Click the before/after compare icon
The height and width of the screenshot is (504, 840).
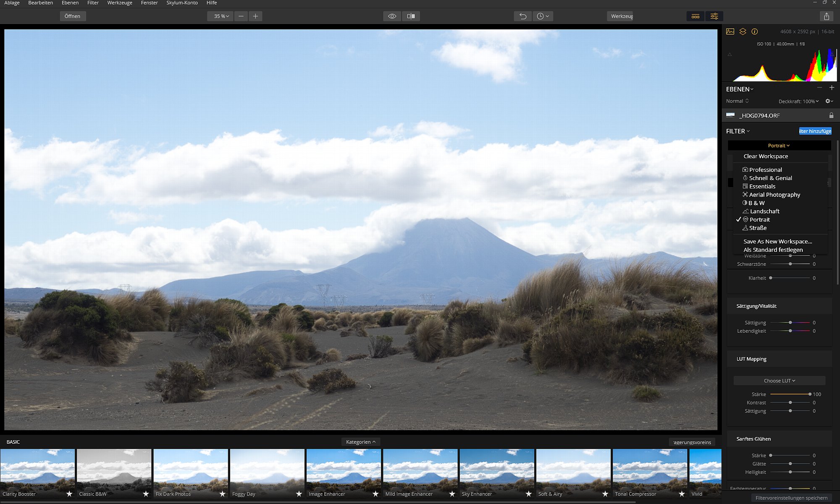coord(411,16)
